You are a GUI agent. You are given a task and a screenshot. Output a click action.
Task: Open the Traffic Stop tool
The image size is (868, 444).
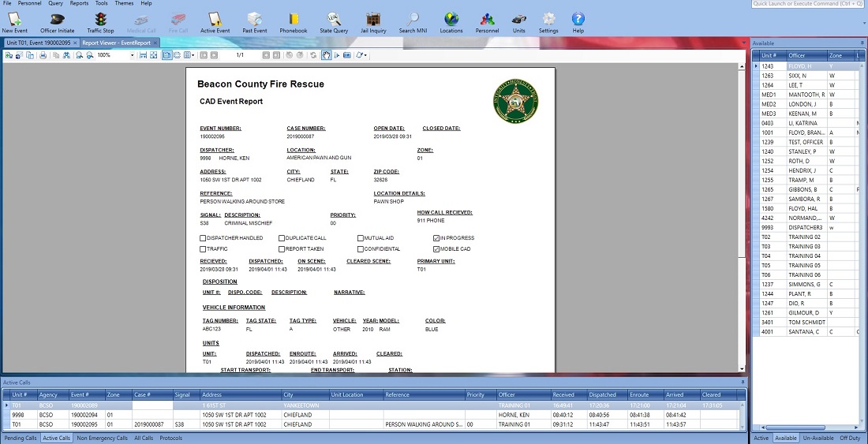point(100,22)
